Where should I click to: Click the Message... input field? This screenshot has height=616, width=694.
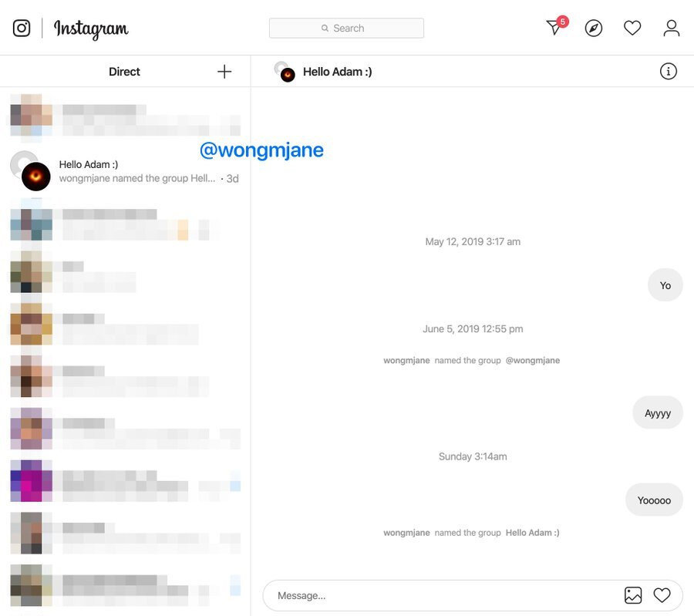click(473, 596)
